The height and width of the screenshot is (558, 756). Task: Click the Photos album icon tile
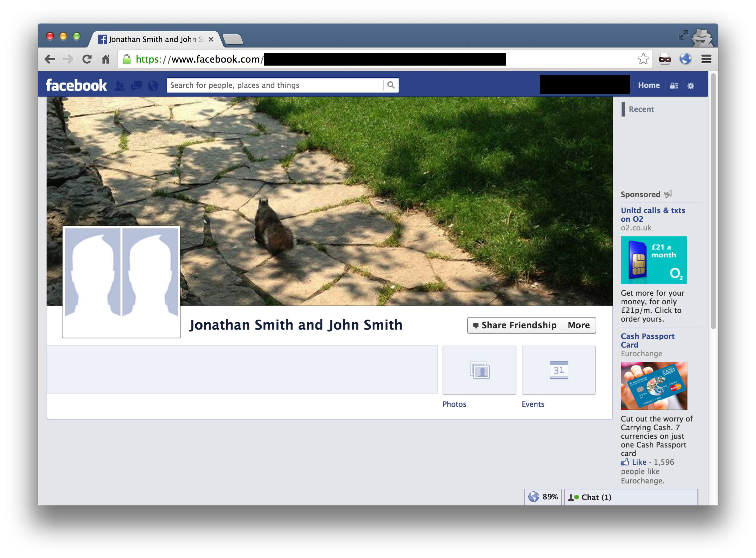pos(479,370)
